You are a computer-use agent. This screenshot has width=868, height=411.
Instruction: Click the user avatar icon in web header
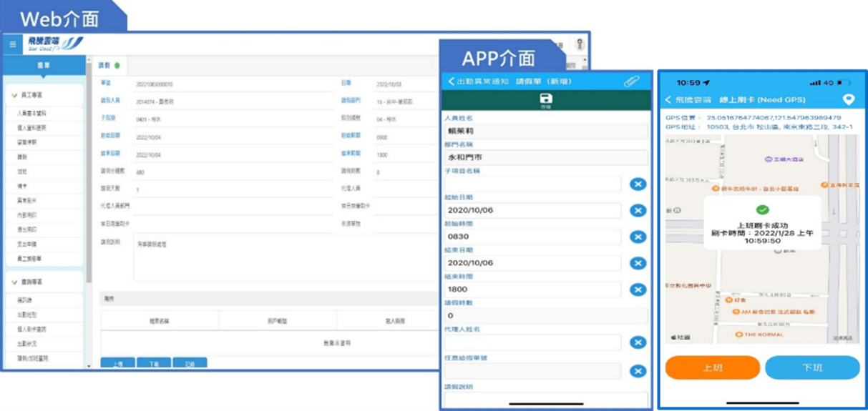tap(579, 44)
